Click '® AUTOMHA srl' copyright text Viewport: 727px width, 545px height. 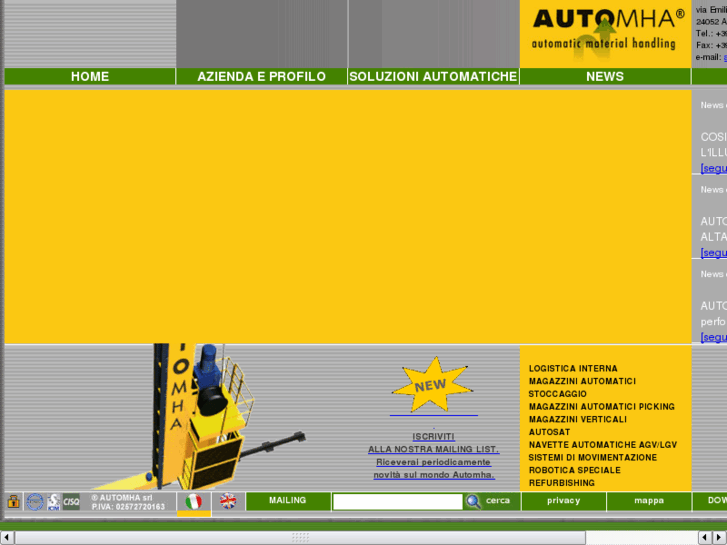pyautogui.click(x=122, y=498)
